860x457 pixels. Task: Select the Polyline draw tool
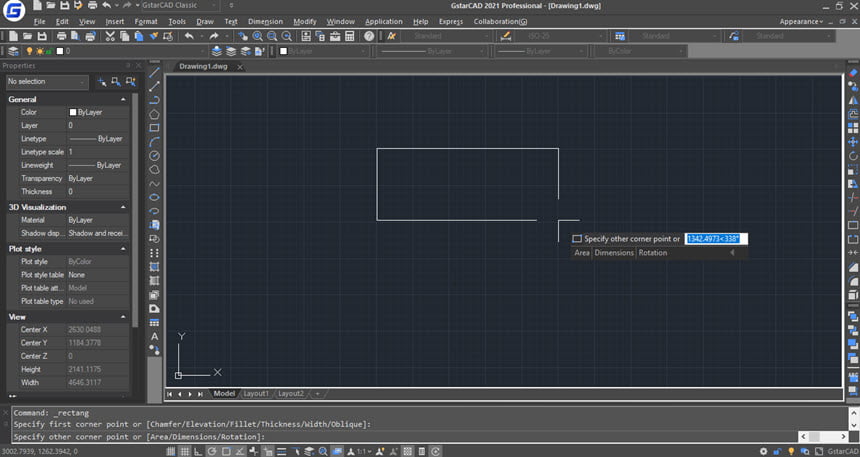tap(154, 100)
